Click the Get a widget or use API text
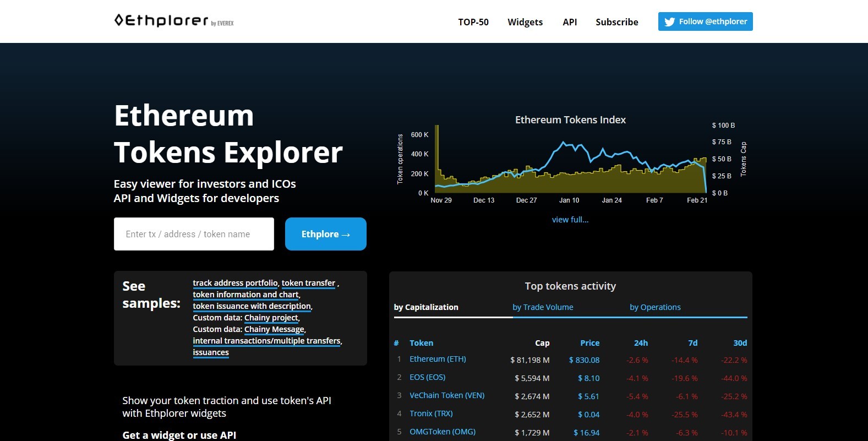 point(179,435)
